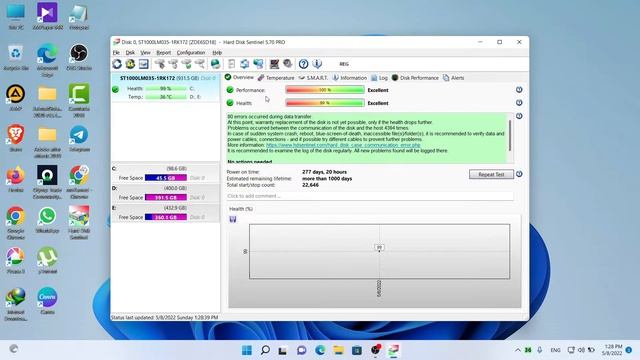Switch to the S.M.A.R.T. tab

pos(313,78)
